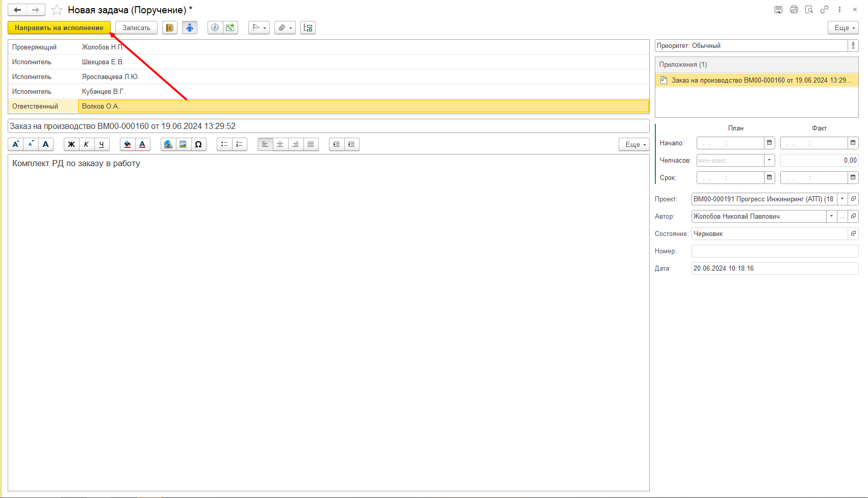The image size is (868, 498).
Task: Go back with the left arrow
Action: point(17,10)
